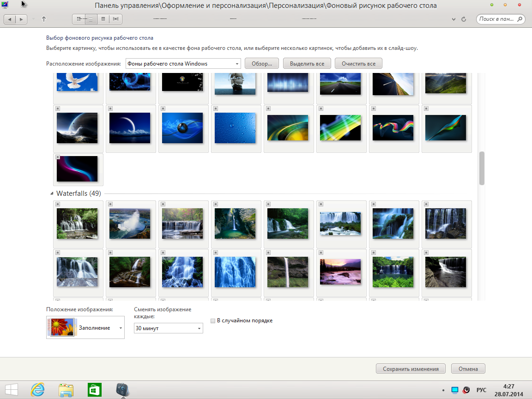Viewport: 532px width, 399px height.
Task: Select the white dove wallpaper thumbnail
Action: pyautogui.click(x=77, y=82)
